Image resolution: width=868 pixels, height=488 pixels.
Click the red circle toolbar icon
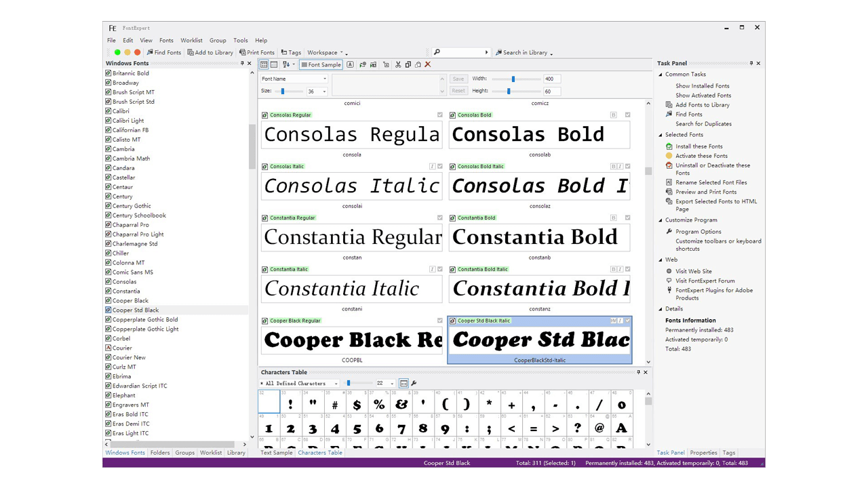coord(137,52)
